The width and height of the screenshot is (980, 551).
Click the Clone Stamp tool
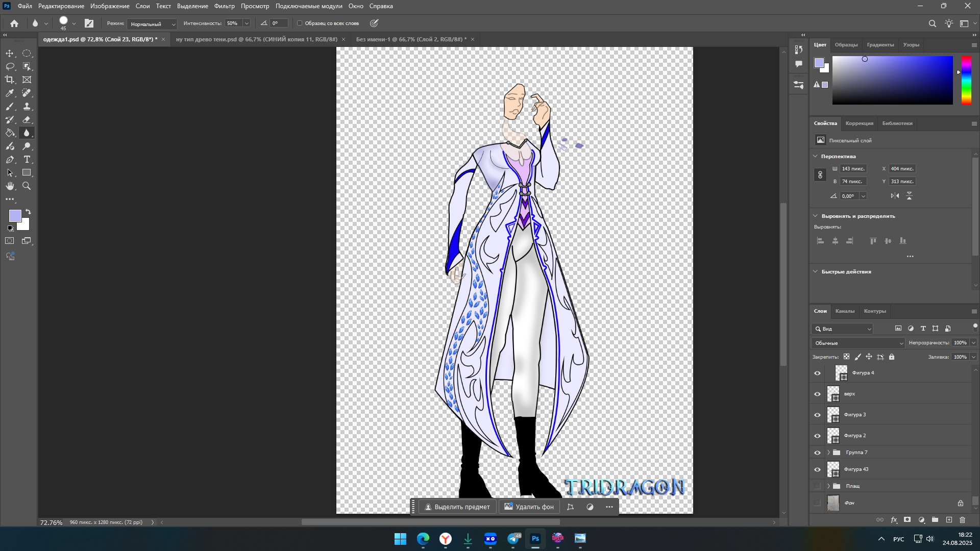point(27,106)
